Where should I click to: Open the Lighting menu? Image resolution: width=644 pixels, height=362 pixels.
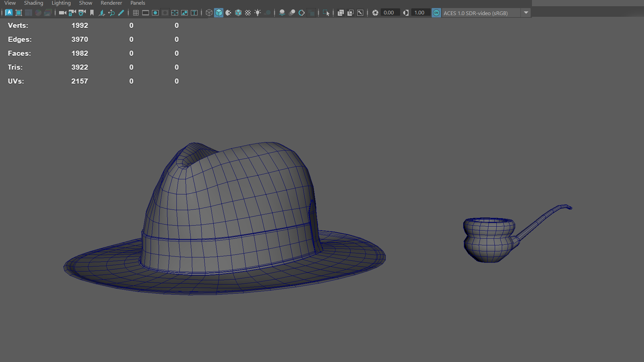(61, 3)
